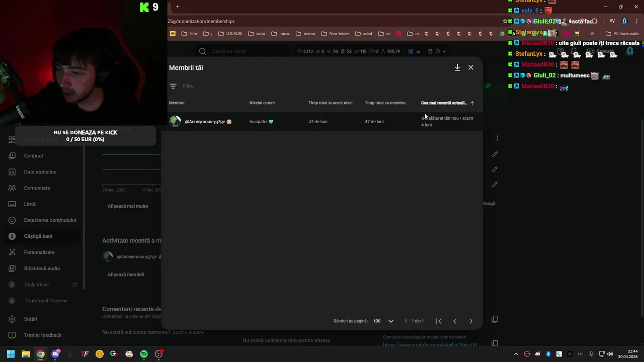Open the music bookmarks folder
The image size is (644, 362).
pyautogui.click(x=280, y=34)
